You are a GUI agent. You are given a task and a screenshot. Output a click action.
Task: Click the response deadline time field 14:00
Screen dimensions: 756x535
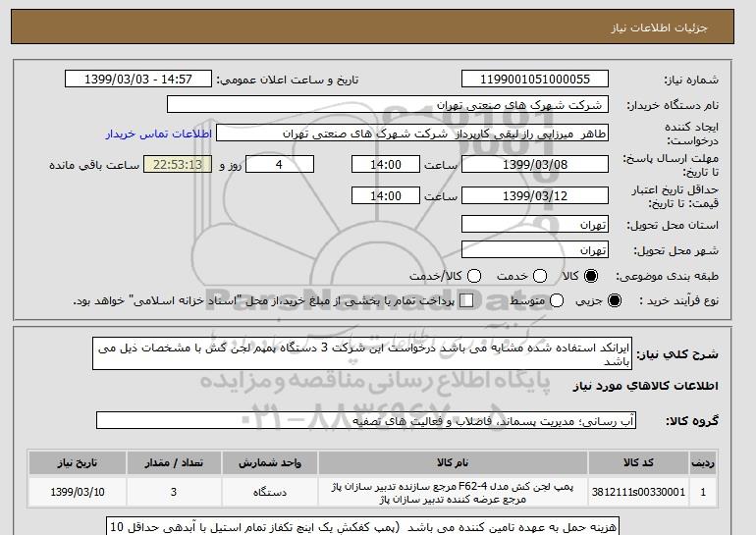pos(386,164)
